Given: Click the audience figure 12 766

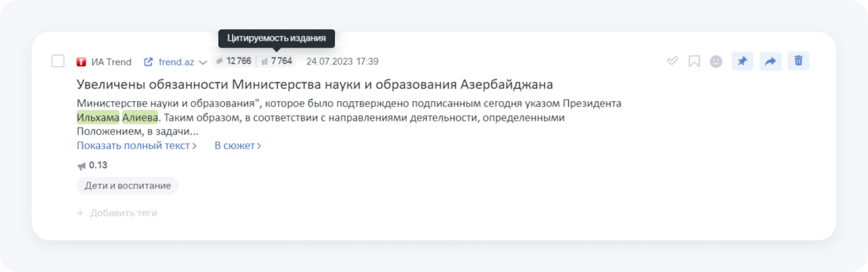Looking at the screenshot, I should click(x=234, y=61).
